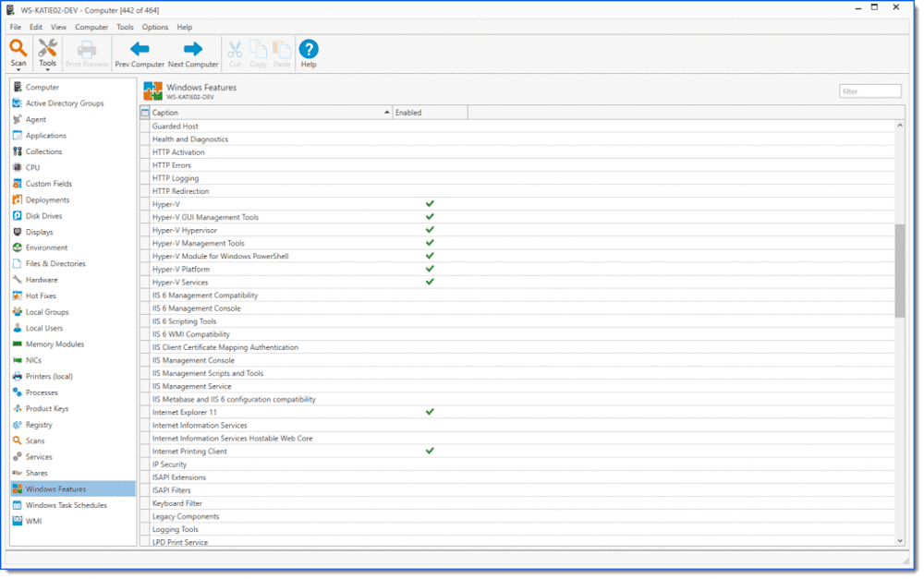Screen dimensions: 924x579
Task: Select the CPU chip icon in sidebar
Action: coord(17,167)
